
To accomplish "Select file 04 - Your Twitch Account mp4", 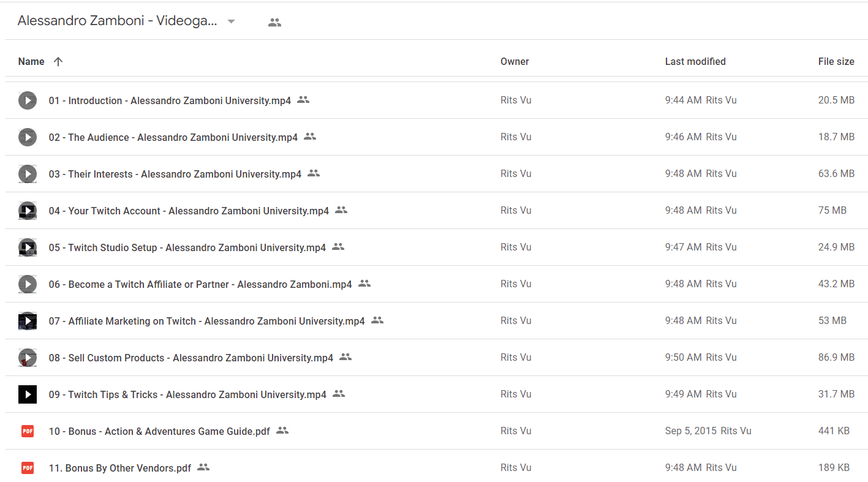I will pos(189,211).
